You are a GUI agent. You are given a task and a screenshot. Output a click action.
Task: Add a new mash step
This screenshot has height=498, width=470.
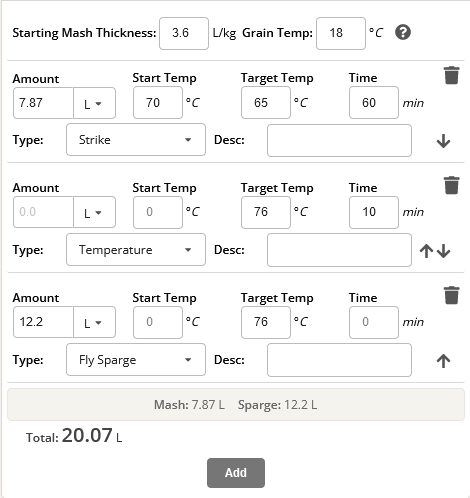tap(236, 473)
